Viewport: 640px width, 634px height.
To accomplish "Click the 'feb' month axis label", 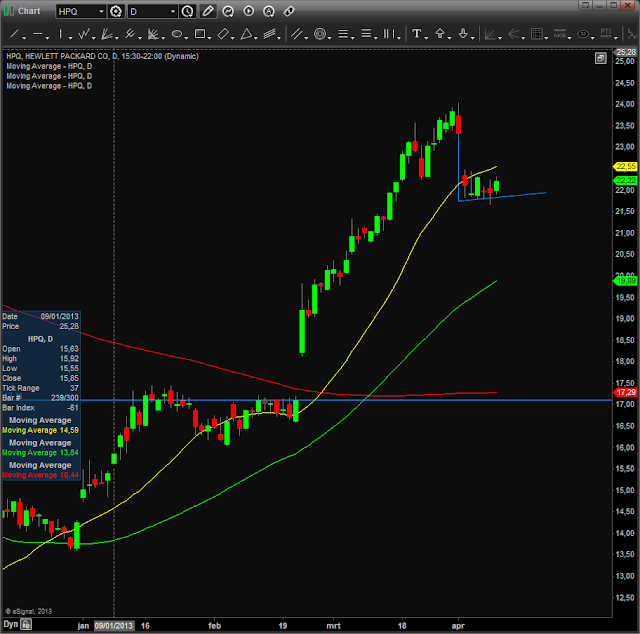I will click(x=214, y=625).
